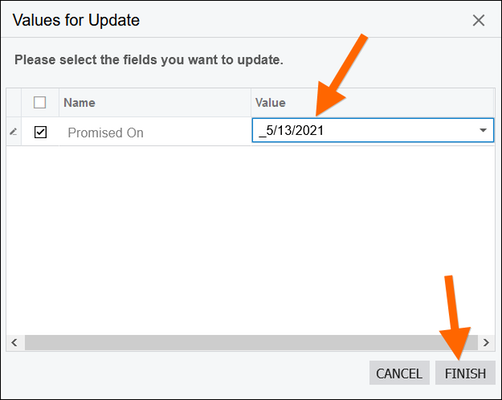This screenshot has width=502, height=400.
Task: Click the header cell containing the select-all checkbox
Action: tap(40, 102)
